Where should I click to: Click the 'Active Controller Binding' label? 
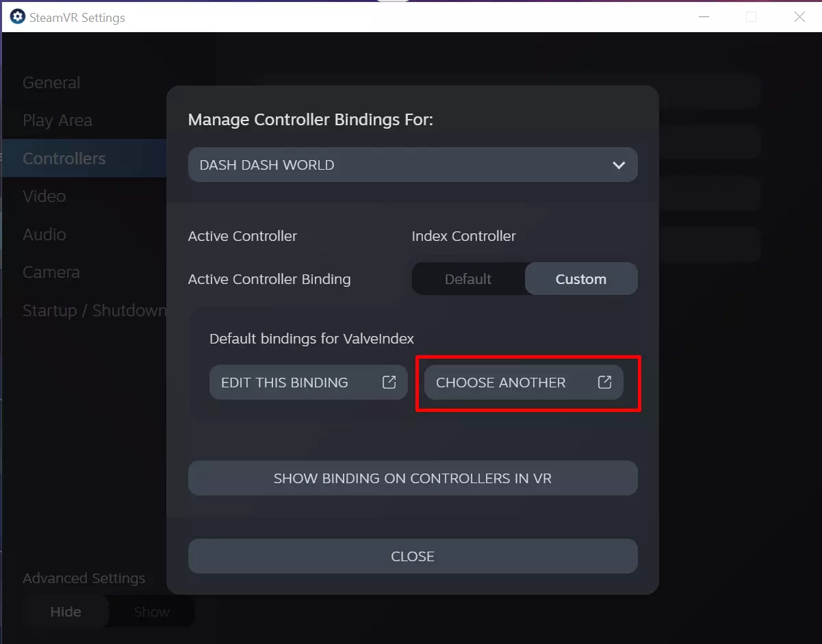(x=270, y=279)
